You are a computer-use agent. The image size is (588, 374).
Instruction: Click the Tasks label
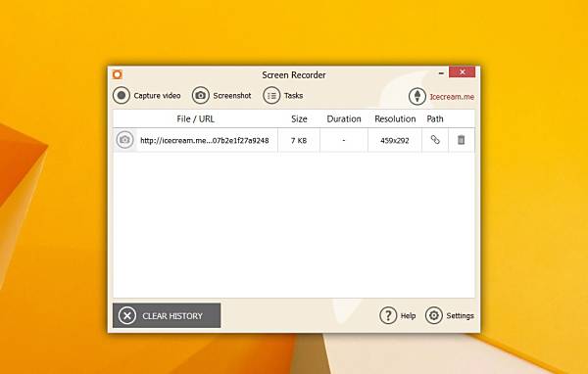(293, 96)
